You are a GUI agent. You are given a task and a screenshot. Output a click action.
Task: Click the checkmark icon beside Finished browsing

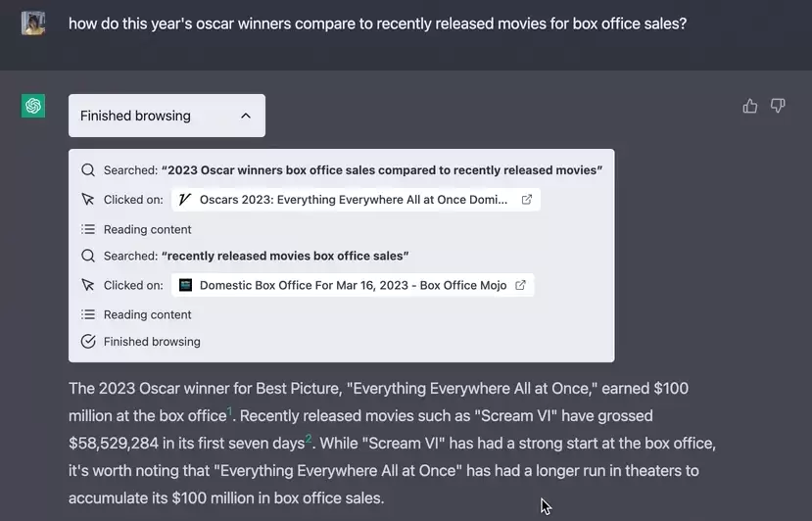tap(88, 341)
